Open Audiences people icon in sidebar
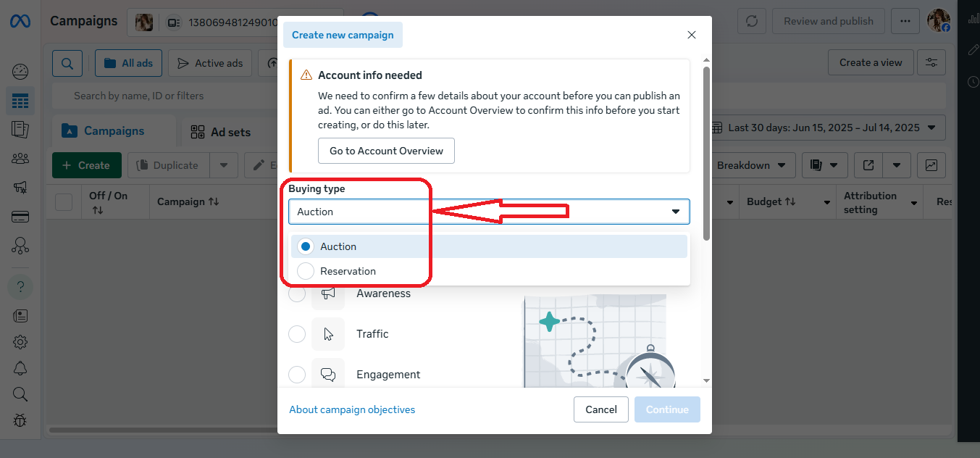The height and width of the screenshot is (458, 980). click(x=20, y=158)
